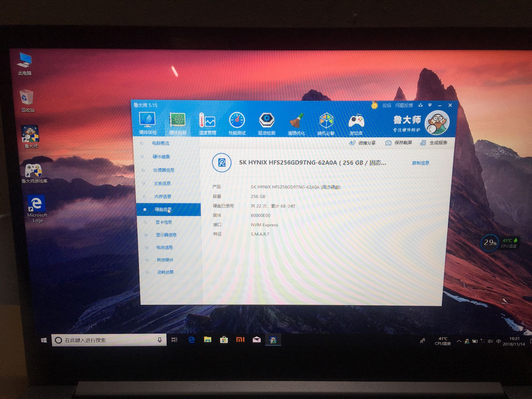Click the 29% floating memory usage circle
Image resolution: width=532 pixels, height=399 pixels.
[490, 243]
